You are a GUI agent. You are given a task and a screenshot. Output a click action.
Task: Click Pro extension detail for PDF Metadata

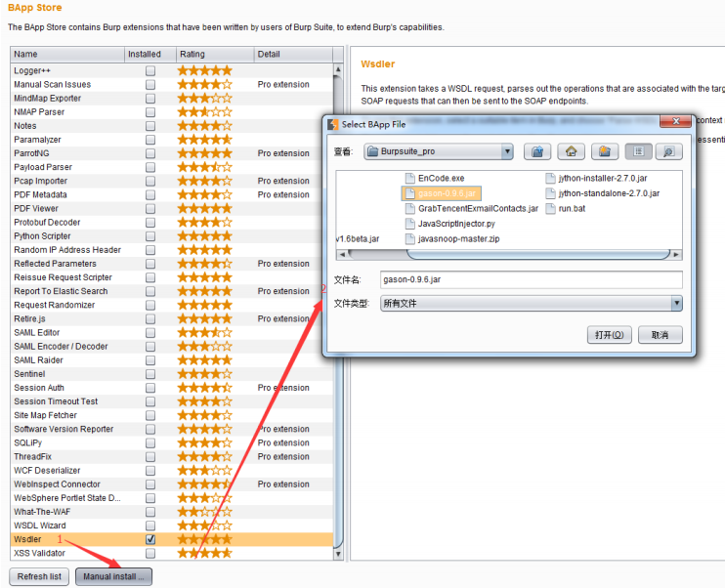point(283,194)
